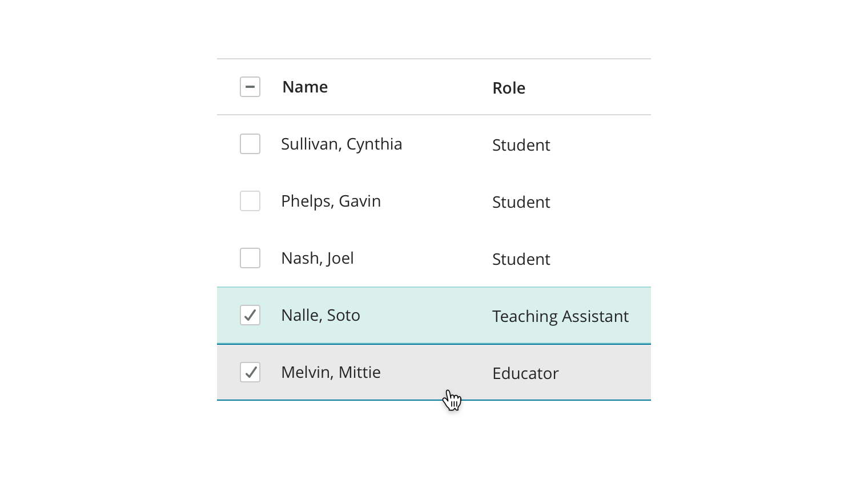Click the Name column header

[305, 87]
